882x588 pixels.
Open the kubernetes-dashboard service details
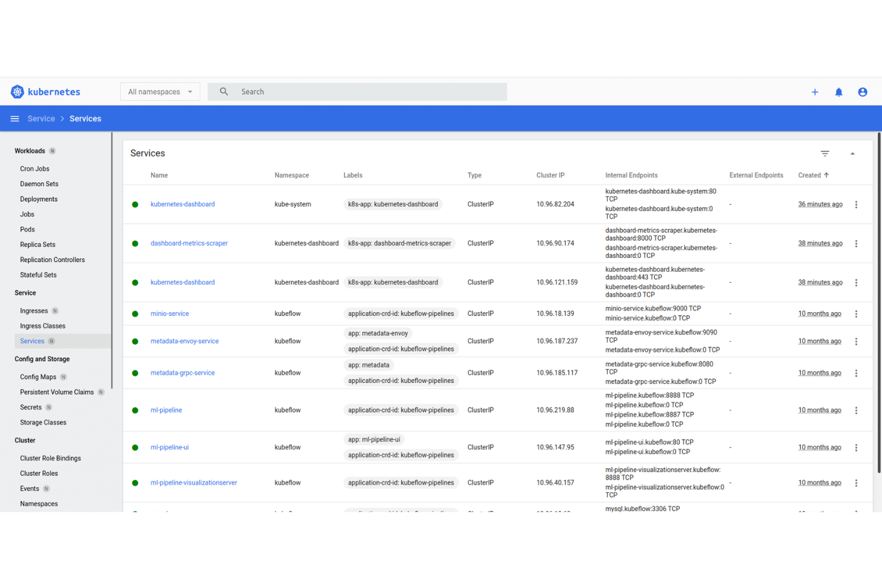[182, 204]
